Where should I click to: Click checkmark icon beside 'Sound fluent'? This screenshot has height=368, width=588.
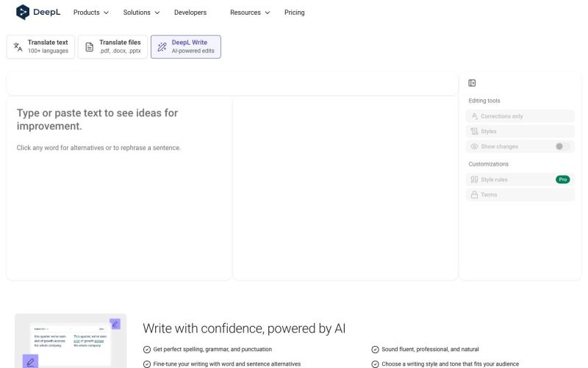[x=375, y=350]
